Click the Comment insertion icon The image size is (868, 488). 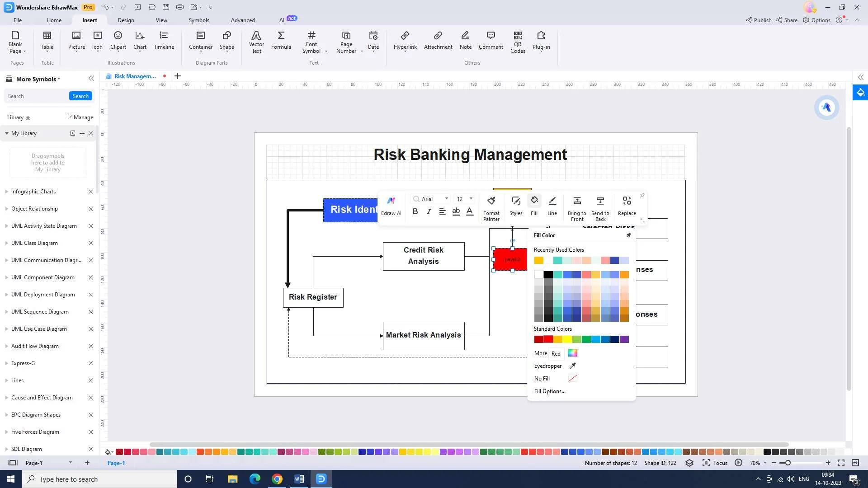tap(491, 40)
